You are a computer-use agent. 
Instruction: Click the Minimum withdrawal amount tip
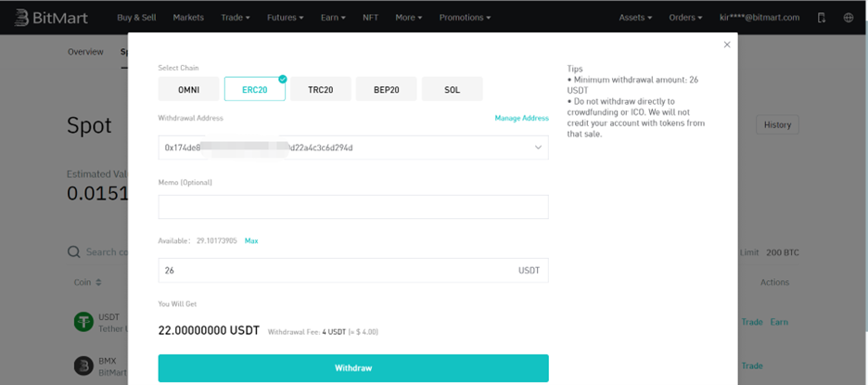pyautogui.click(x=632, y=84)
